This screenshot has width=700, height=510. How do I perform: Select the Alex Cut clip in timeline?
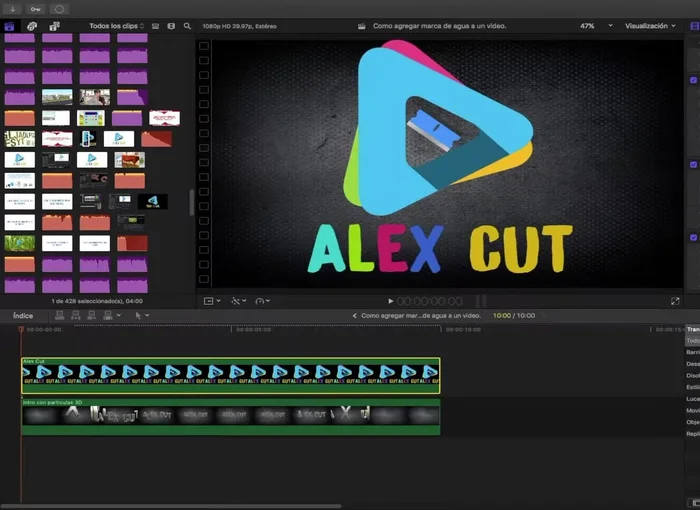tap(230, 375)
